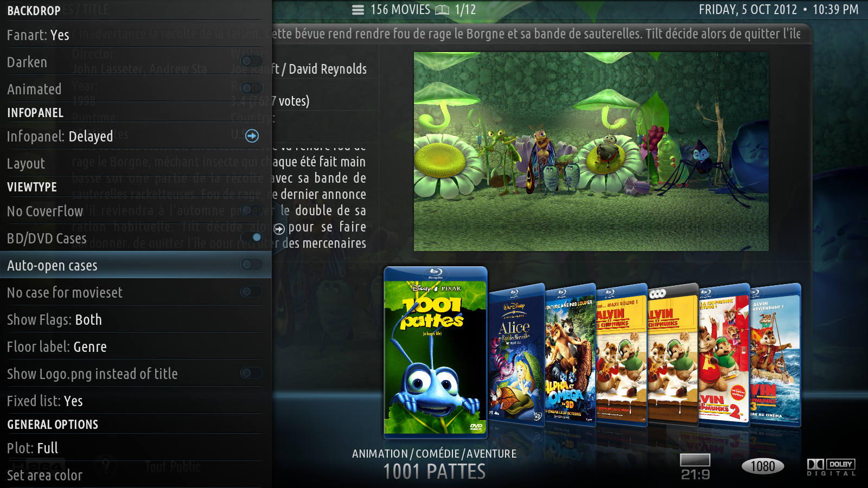Click the A Bug's Life fanart image

[x=591, y=151]
